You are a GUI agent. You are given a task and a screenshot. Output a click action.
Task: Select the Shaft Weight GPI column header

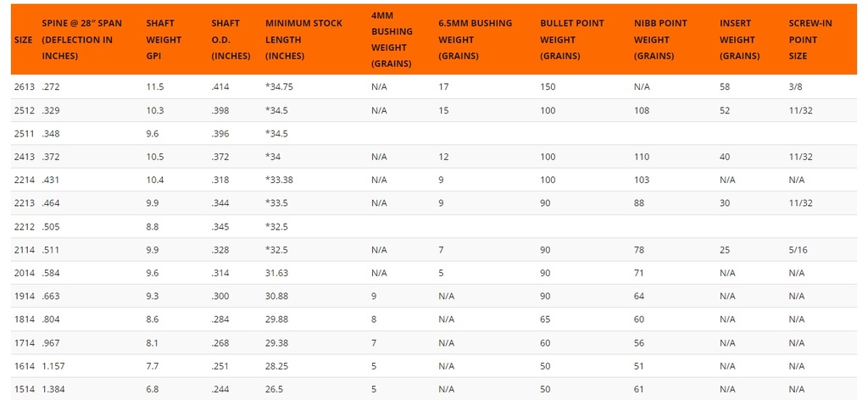click(164, 40)
